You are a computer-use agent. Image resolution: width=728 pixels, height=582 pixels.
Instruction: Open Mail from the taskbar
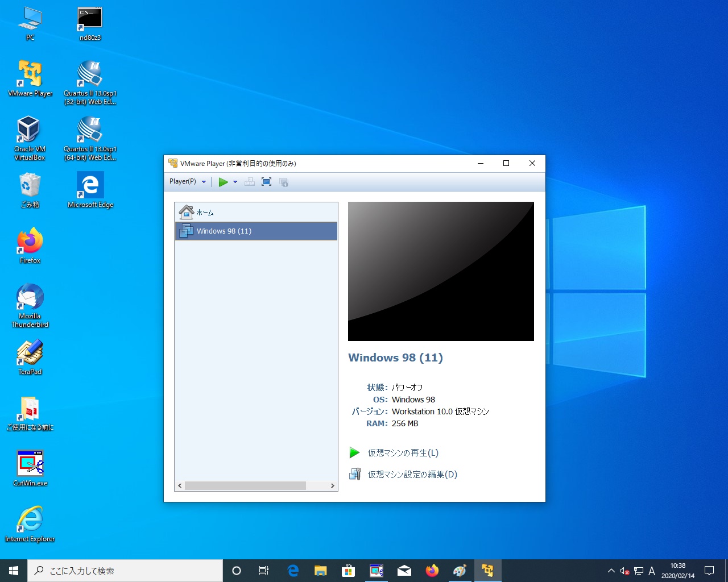click(404, 571)
